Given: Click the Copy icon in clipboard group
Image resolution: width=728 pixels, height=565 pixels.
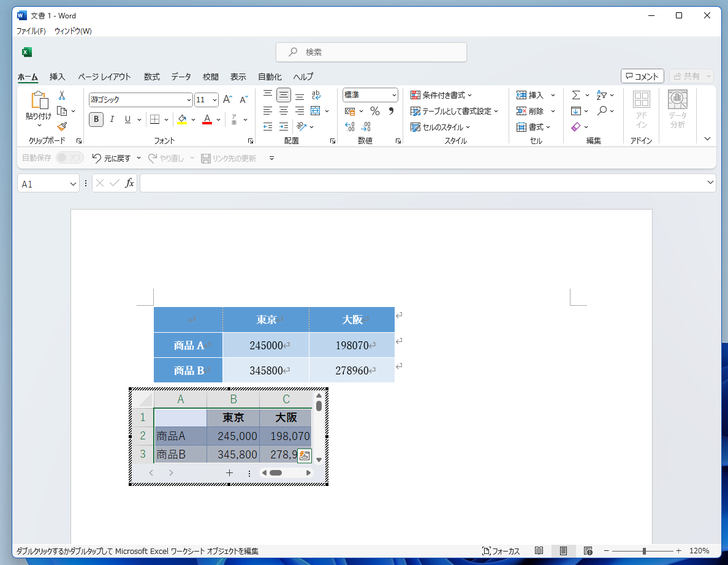Looking at the screenshot, I should coord(61,111).
